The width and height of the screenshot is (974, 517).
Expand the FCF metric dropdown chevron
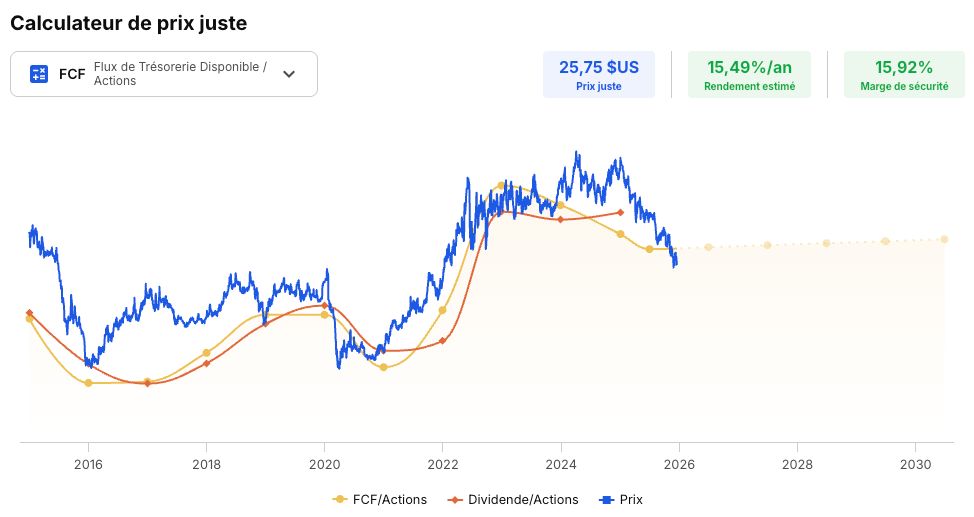click(x=289, y=74)
